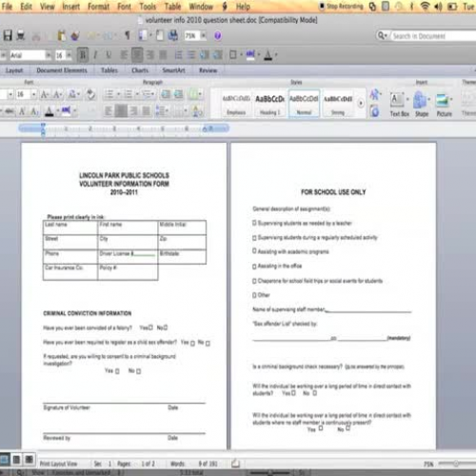The width and height of the screenshot is (476, 476).
Task: Click the subscript icon in ribbon
Action: (x=34, y=111)
